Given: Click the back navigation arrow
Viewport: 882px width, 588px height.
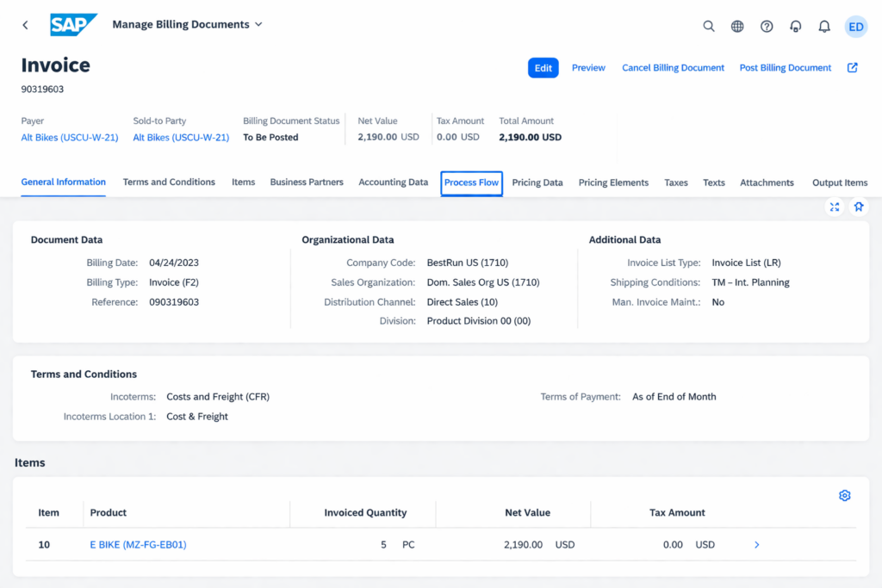Looking at the screenshot, I should click(x=25, y=25).
